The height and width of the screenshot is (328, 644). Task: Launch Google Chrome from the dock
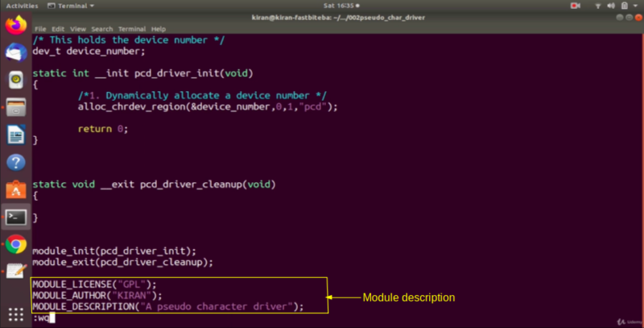tap(15, 244)
